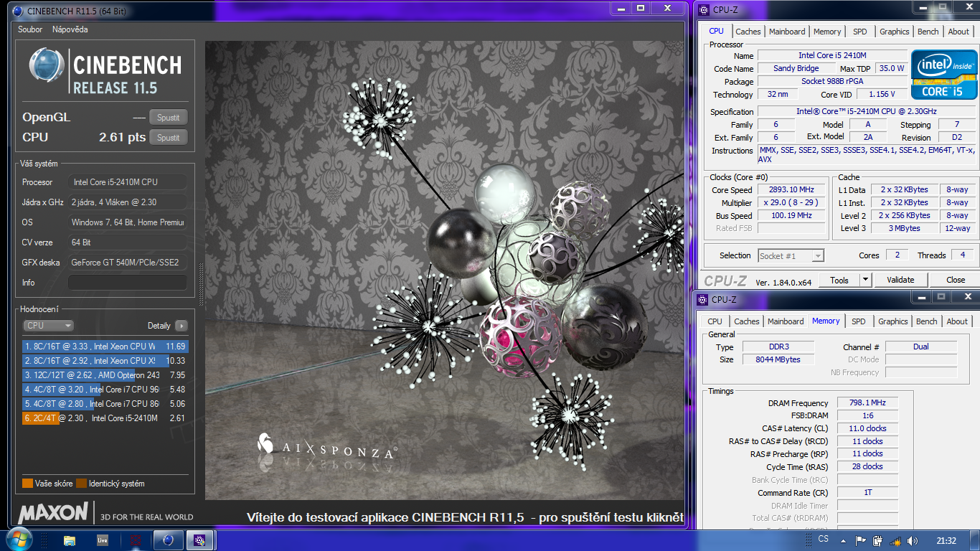Image resolution: width=980 pixels, height=551 pixels.
Task: Open Graphics tab in CPU-Z memory window
Action: coord(893,321)
